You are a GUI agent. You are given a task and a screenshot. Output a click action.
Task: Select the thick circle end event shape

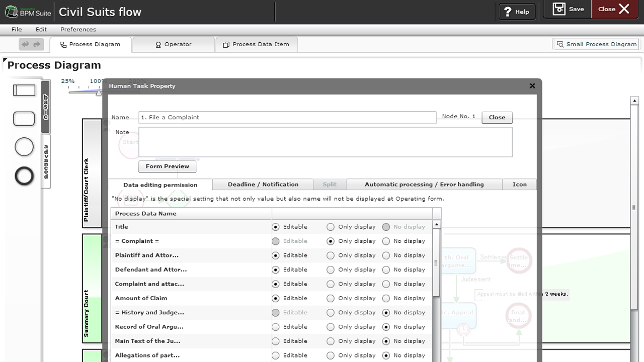(24, 176)
